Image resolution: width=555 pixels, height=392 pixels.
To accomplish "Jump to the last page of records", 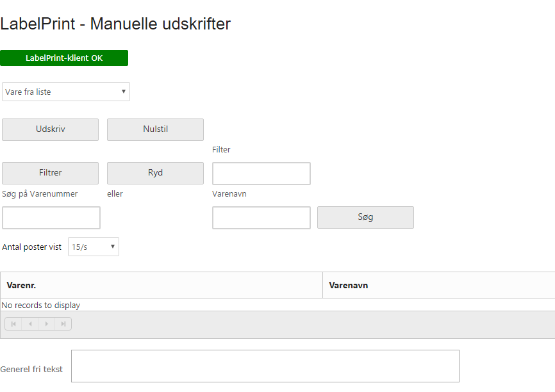I will (63, 323).
